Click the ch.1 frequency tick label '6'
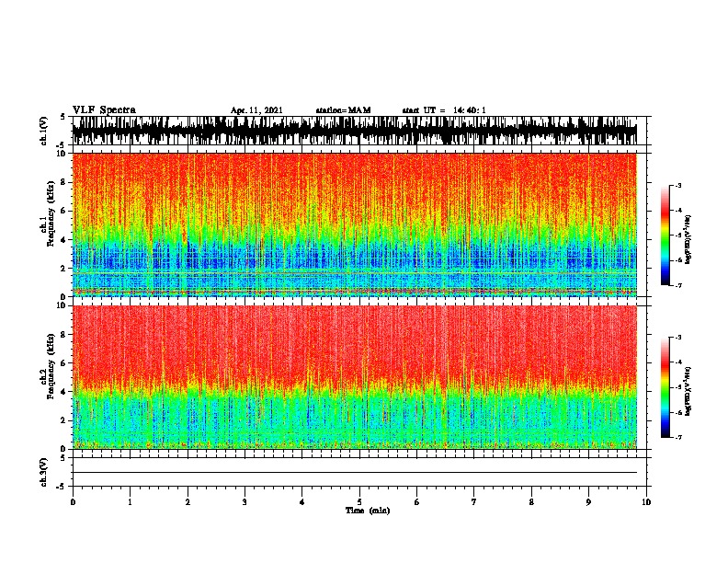Image resolution: width=728 pixels, height=563 pixels. tap(63, 211)
